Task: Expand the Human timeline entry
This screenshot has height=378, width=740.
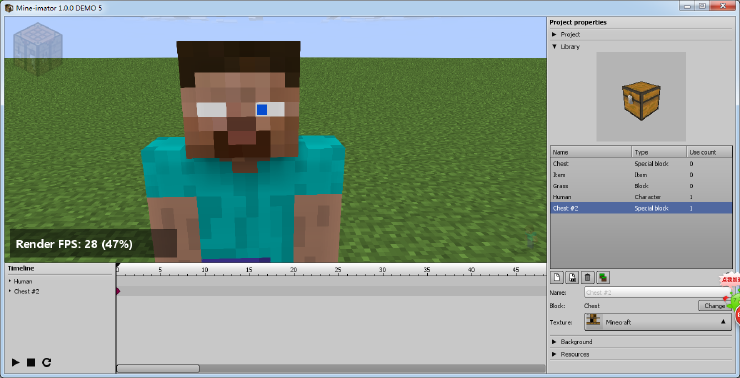Action: [10, 281]
